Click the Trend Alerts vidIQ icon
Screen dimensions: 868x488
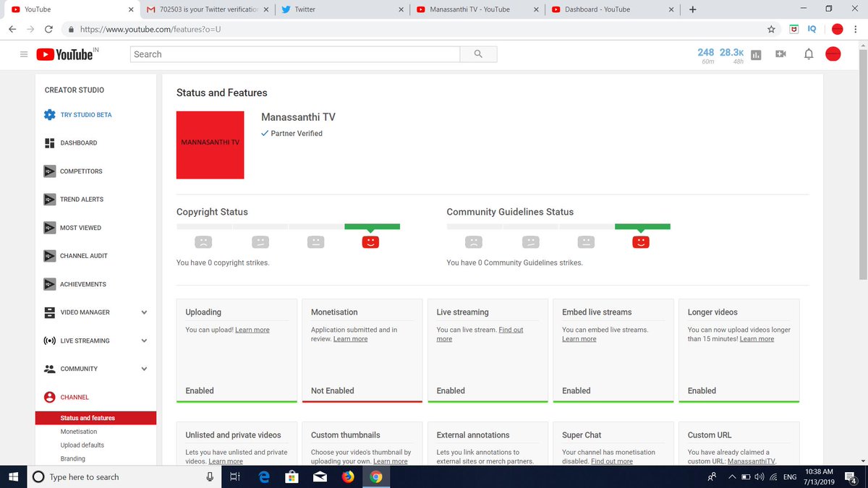pos(49,200)
